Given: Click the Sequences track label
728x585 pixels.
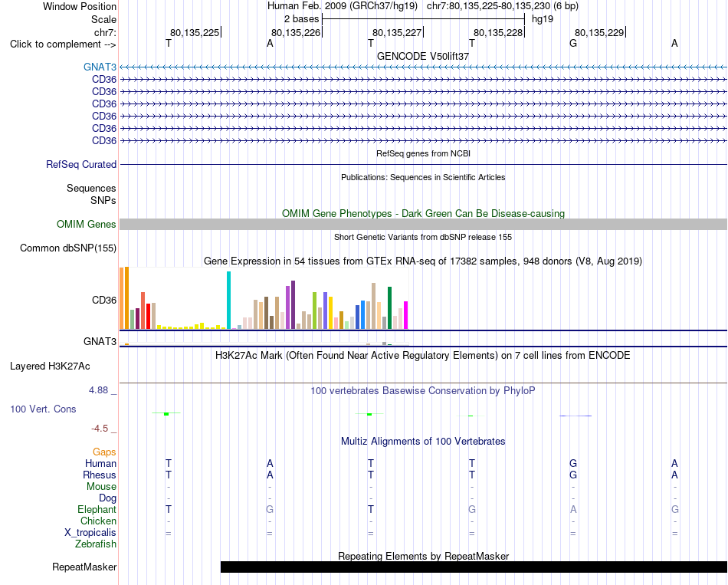Looking at the screenshot, I should click(91, 188).
